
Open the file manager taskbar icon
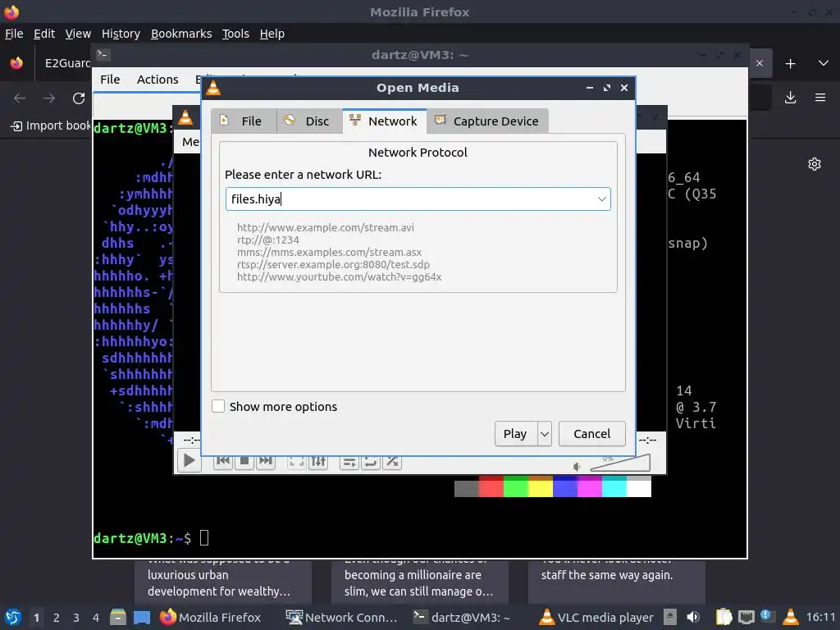point(118,617)
